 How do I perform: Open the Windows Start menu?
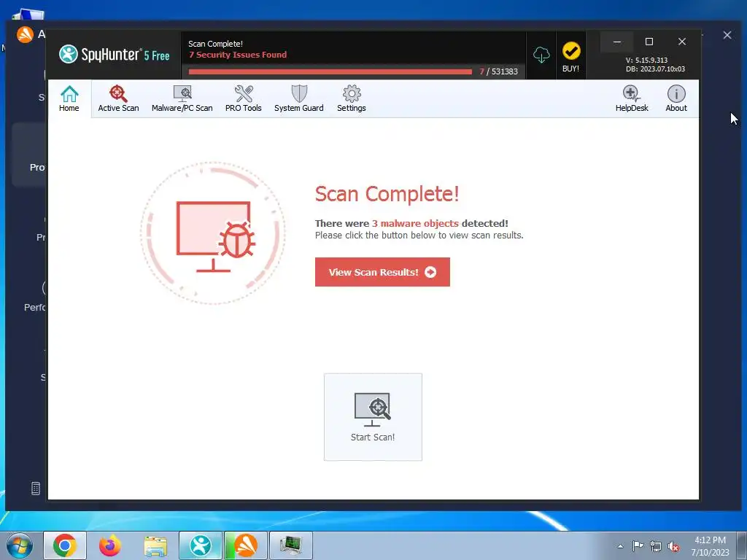coord(20,545)
